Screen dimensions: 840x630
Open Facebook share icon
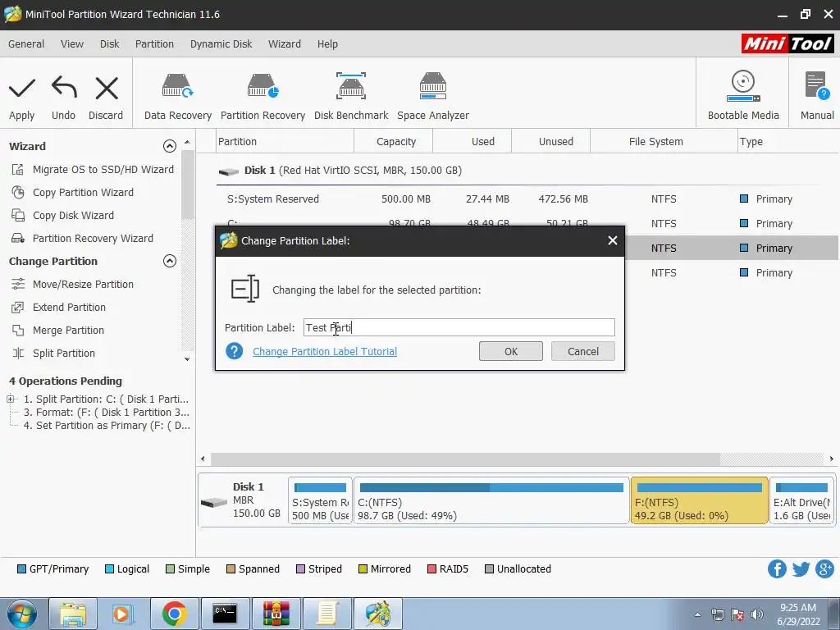coord(777,569)
